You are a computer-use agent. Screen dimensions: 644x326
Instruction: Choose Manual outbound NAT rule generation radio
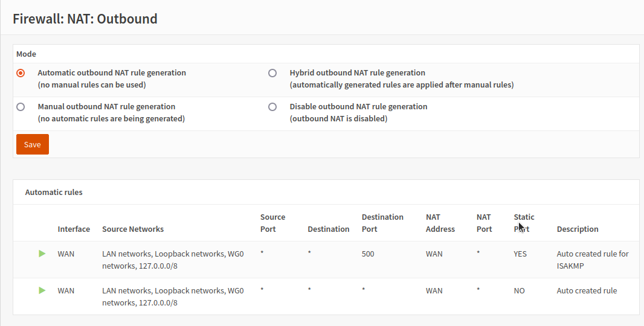pos(21,107)
